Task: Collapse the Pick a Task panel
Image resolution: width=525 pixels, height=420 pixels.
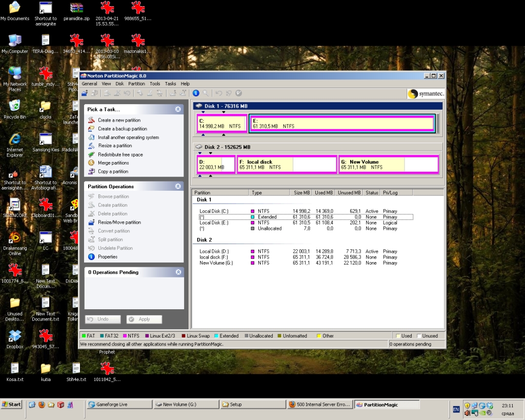Action: 178,109
